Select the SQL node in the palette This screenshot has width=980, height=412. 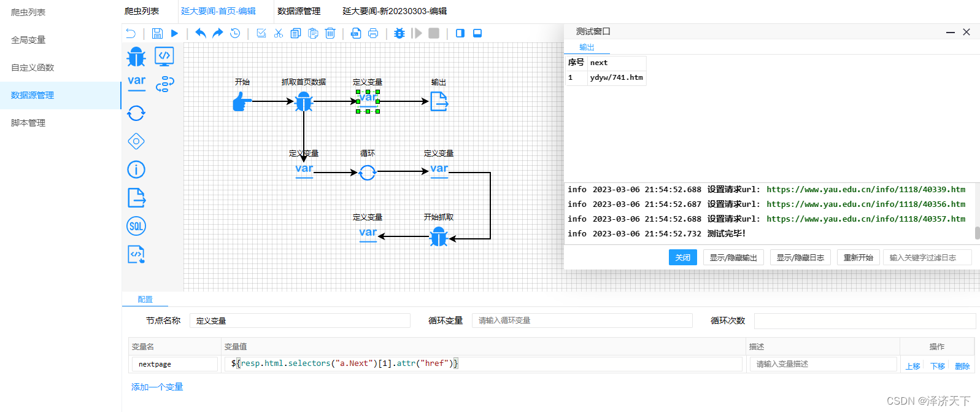click(x=136, y=226)
